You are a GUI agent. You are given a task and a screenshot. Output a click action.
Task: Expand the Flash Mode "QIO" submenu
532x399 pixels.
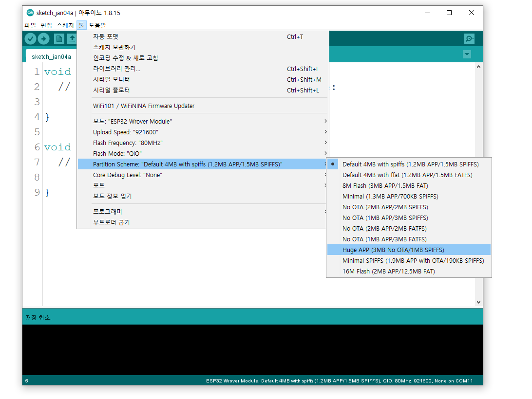pyautogui.click(x=203, y=154)
